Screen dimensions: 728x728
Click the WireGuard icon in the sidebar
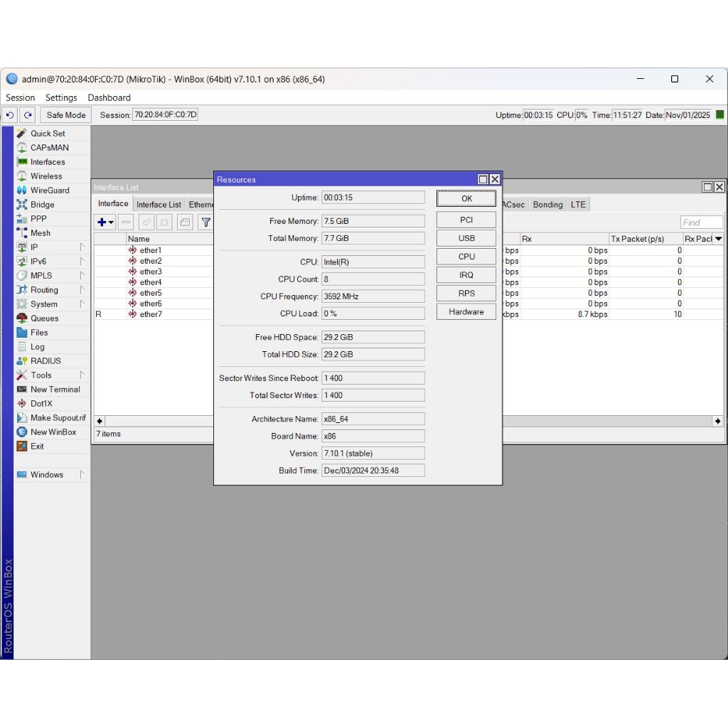tap(23, 190)
